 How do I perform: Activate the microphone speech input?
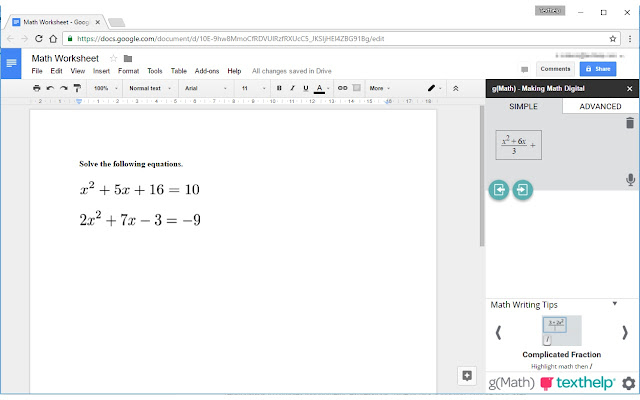pos(630,180)
